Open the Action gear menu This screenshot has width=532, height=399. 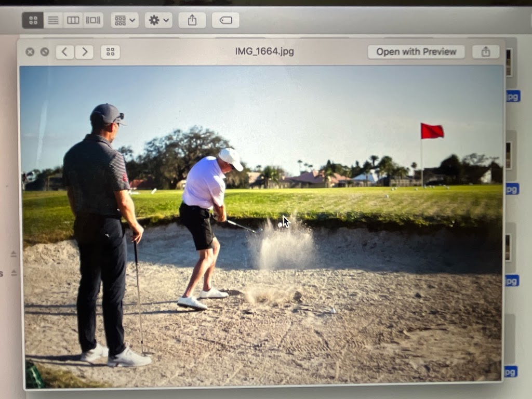click(x=154, y=20)
